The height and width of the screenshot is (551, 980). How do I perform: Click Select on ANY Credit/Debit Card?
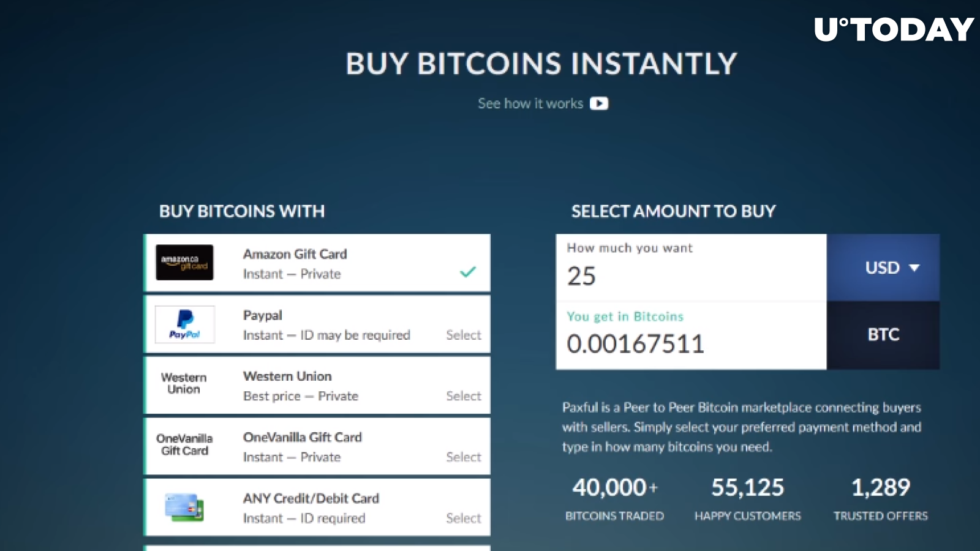click(464, 518)
